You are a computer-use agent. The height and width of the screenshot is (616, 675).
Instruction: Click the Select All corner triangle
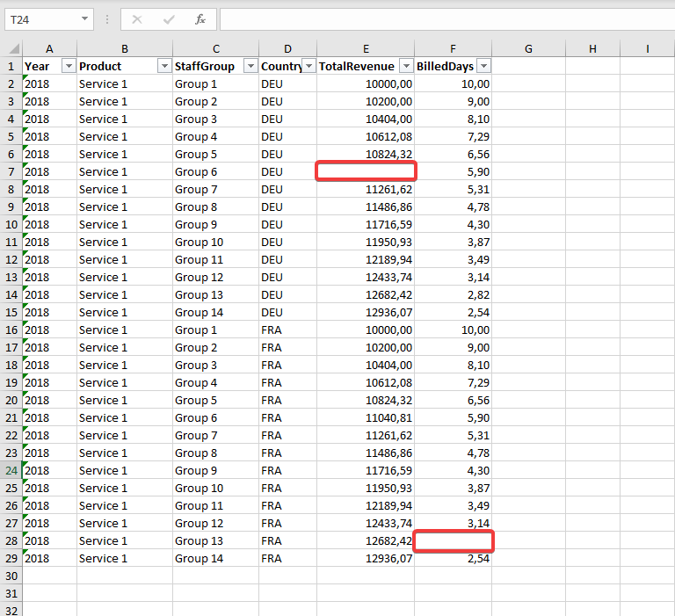click(x=11, y=49)
